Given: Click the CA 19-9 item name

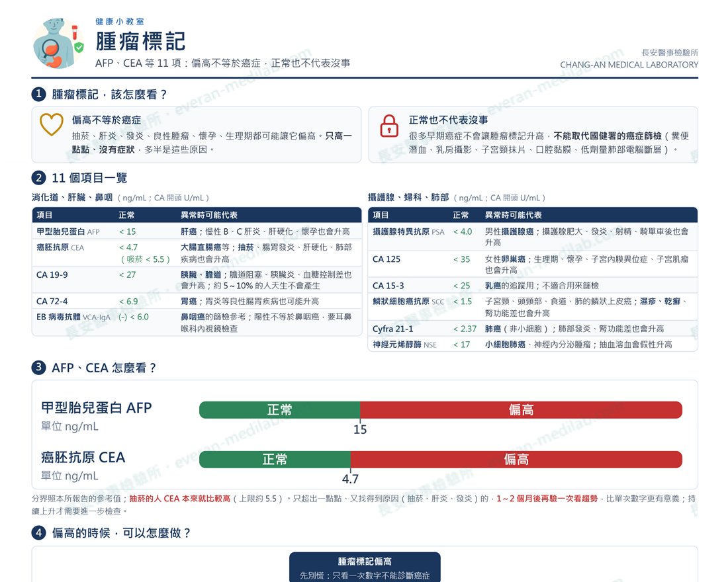Looking at the screenshot, I should point(52,274).
